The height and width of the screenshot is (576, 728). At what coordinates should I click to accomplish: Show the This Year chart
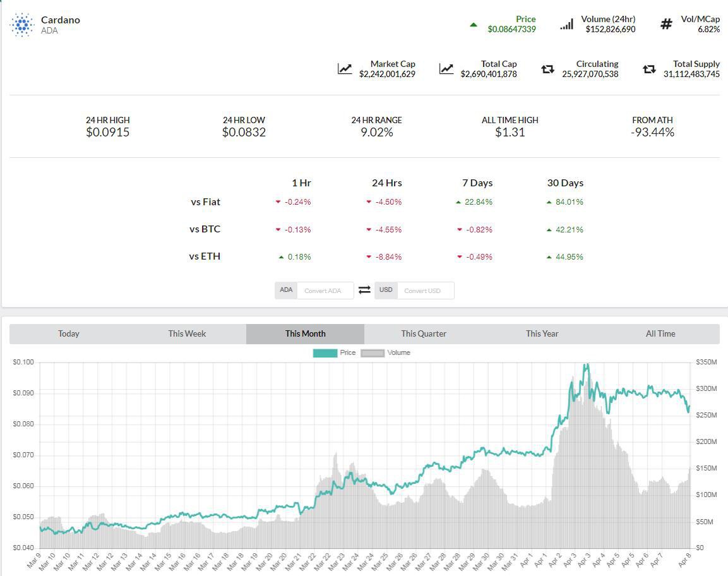[542, 334]
